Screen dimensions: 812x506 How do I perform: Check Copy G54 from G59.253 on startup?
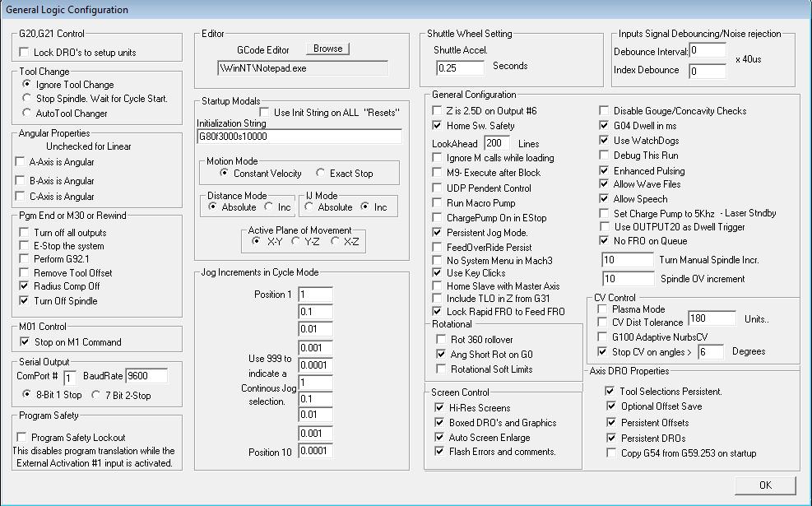click(x=611, y=453)
